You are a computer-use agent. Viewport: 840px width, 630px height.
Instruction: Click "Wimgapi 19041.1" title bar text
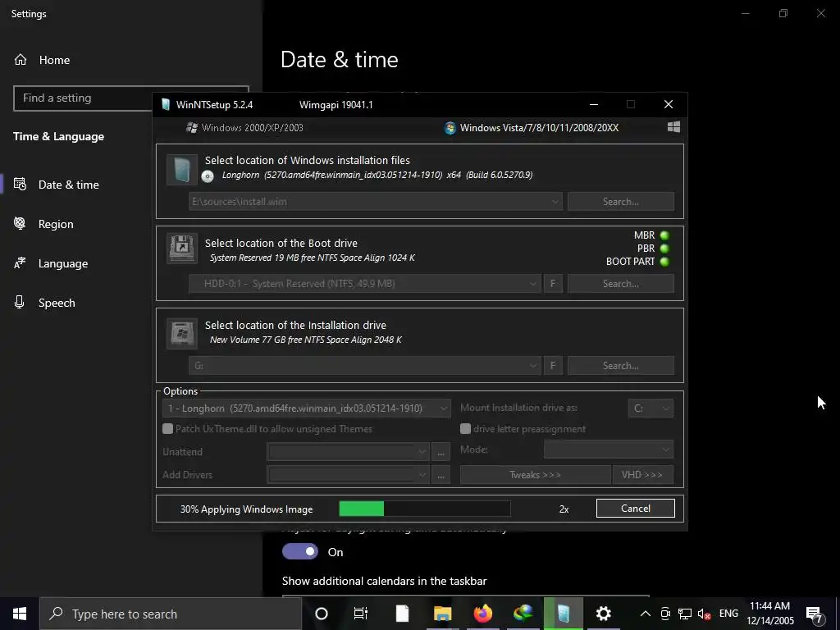coord(336,105)
